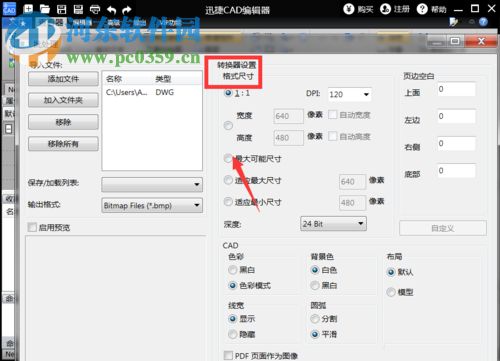The height and width of the screenshot is (361, 500).
Task: Set 线宽 to 隐藏
Action: [x=233, y=334]
